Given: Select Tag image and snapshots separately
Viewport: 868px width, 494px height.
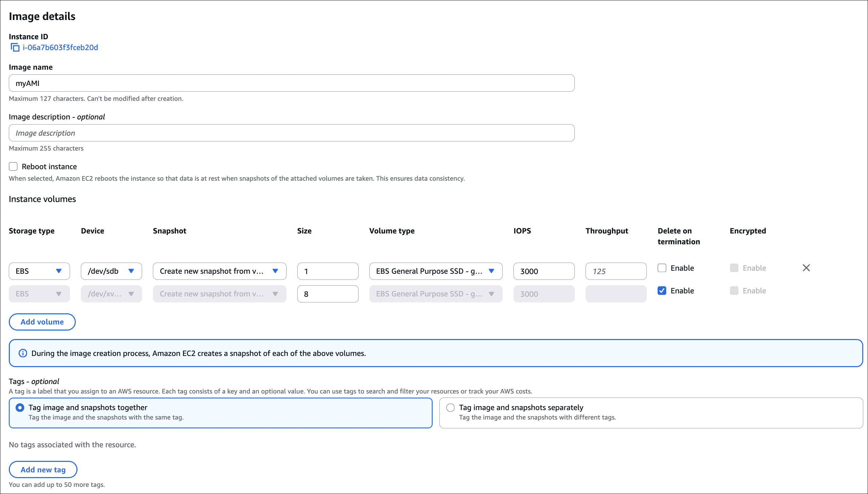Looking at the screenshot, I should click(x=450, y=407).
